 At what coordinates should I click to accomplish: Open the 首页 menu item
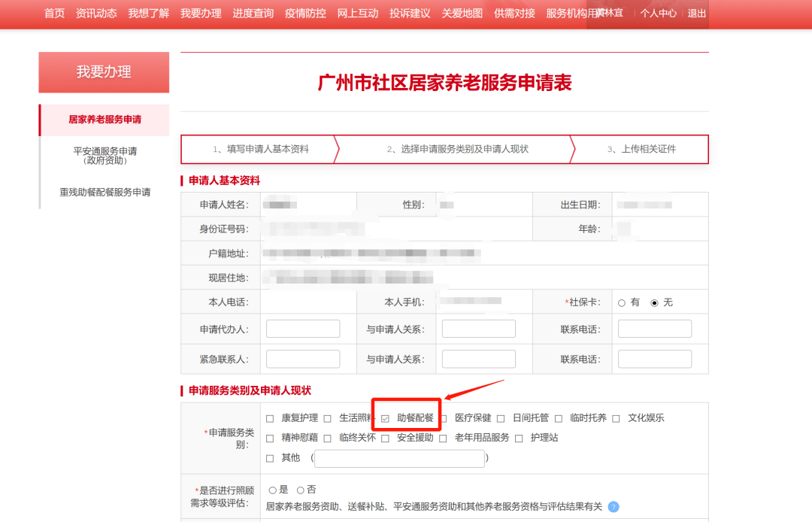54,14
